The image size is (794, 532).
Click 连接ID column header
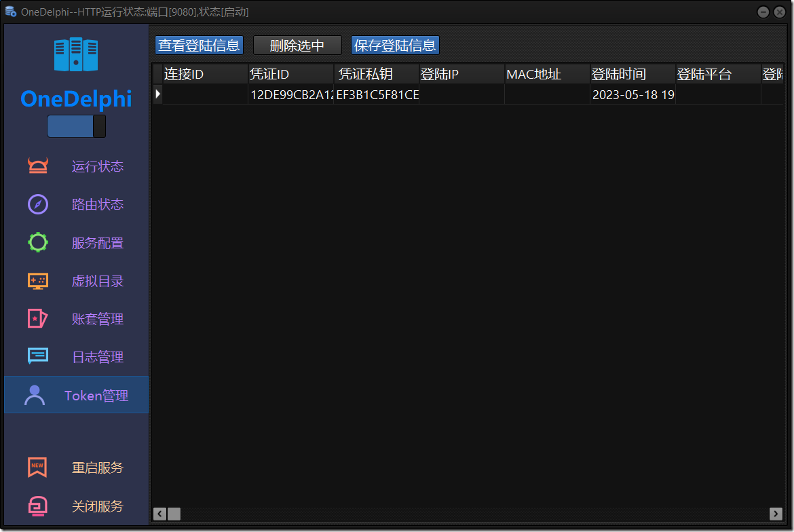click(205, 74)
